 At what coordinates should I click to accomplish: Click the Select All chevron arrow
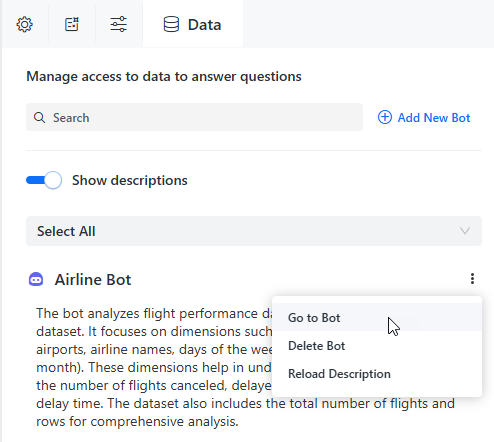click(465, 231)
